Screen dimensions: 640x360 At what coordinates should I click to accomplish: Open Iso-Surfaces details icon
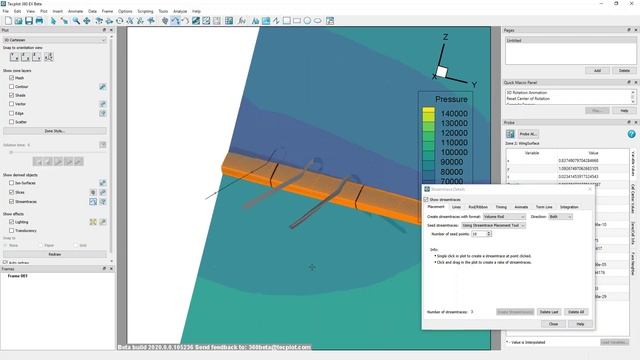(102, 183)
